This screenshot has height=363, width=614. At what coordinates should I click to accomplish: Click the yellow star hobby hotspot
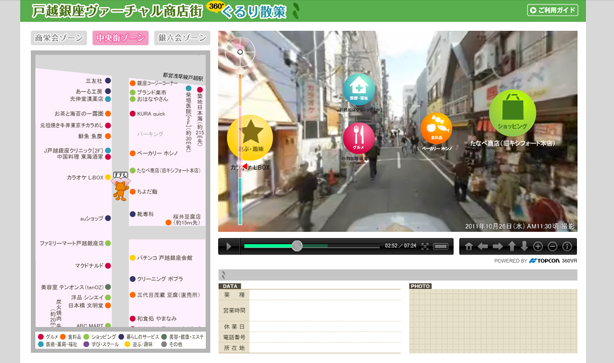(x=250, y=137)
